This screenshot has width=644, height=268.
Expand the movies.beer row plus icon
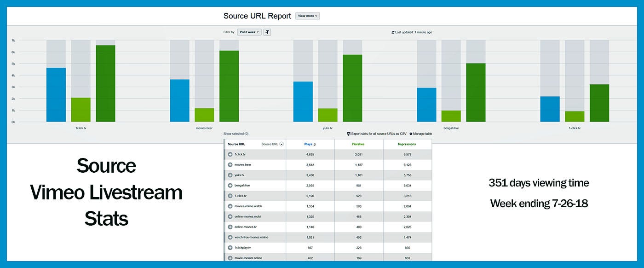pos(230,165)
